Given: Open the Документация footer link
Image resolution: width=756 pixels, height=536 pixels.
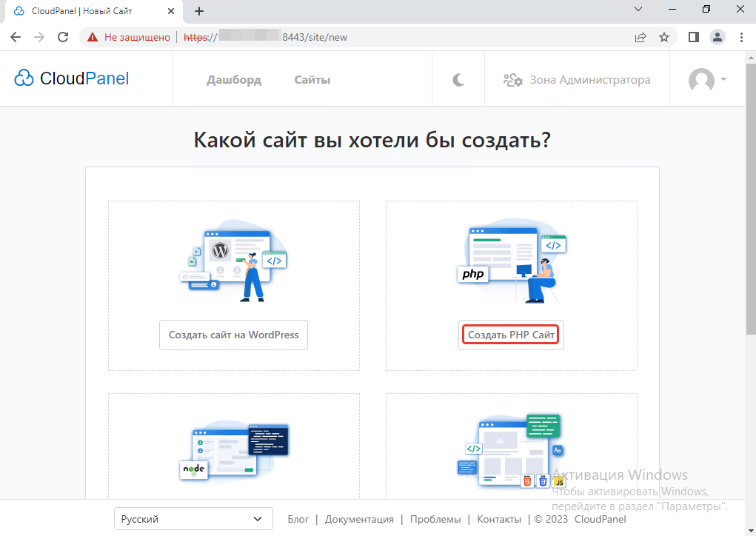Looking at the screenshot, I should (x=359, y=519).
